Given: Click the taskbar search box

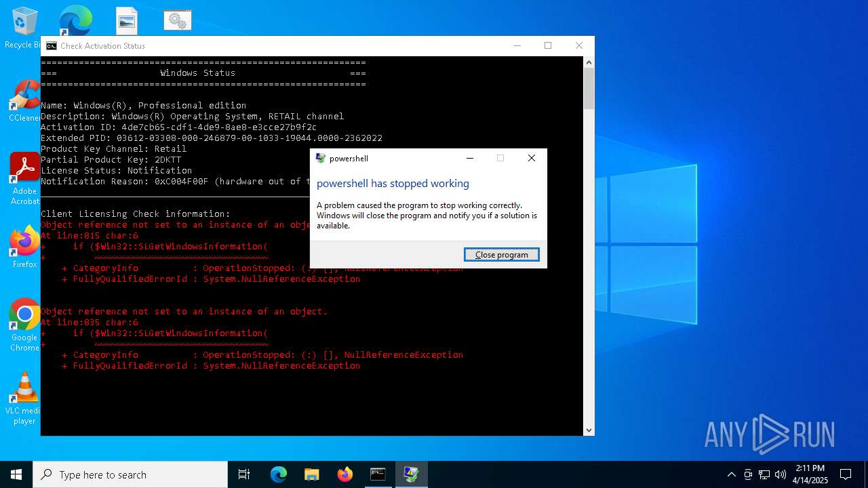Looking at the screenshot, I should 130,474.
